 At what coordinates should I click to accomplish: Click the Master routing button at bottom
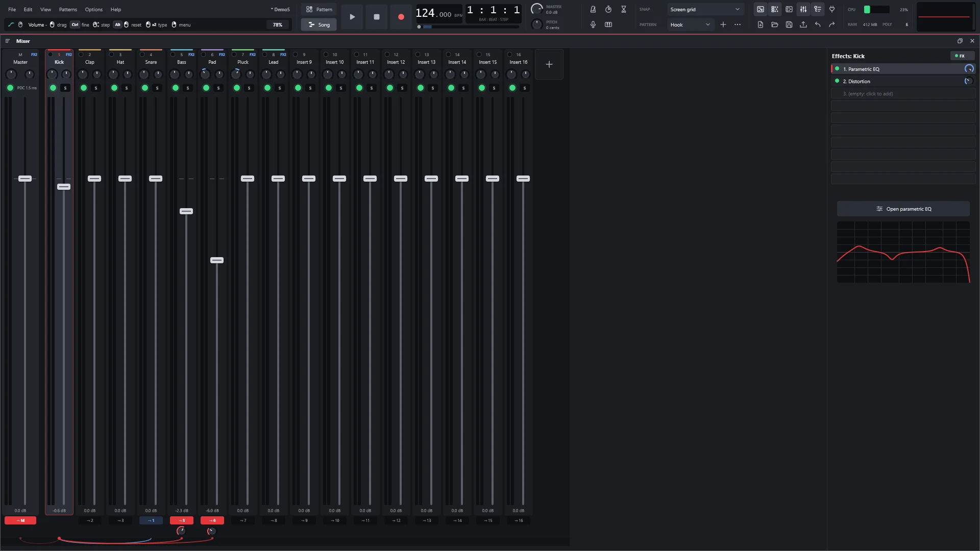20,520
